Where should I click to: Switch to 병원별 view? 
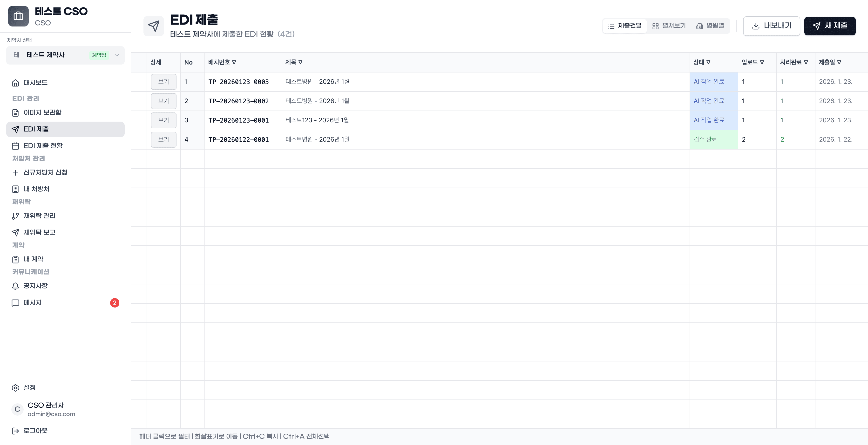tap(710, 26)
